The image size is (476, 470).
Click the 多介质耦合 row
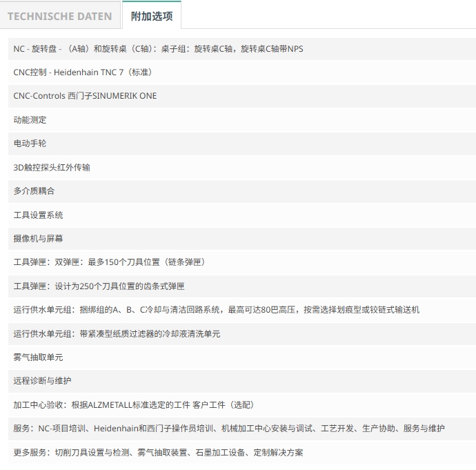point(242,191)
